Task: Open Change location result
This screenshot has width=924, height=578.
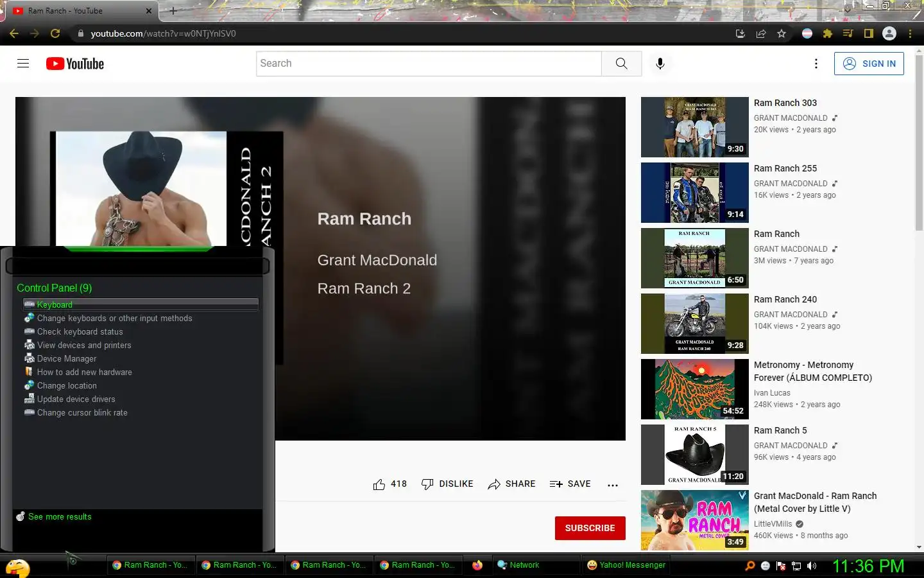Action: click(67, 386)
